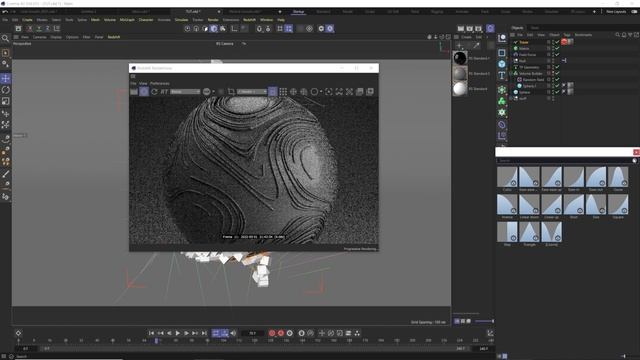Collapse the Volume Builder tree item
Image resolution: width=640 pixels, height=360 pixels.
coord(511,73)
